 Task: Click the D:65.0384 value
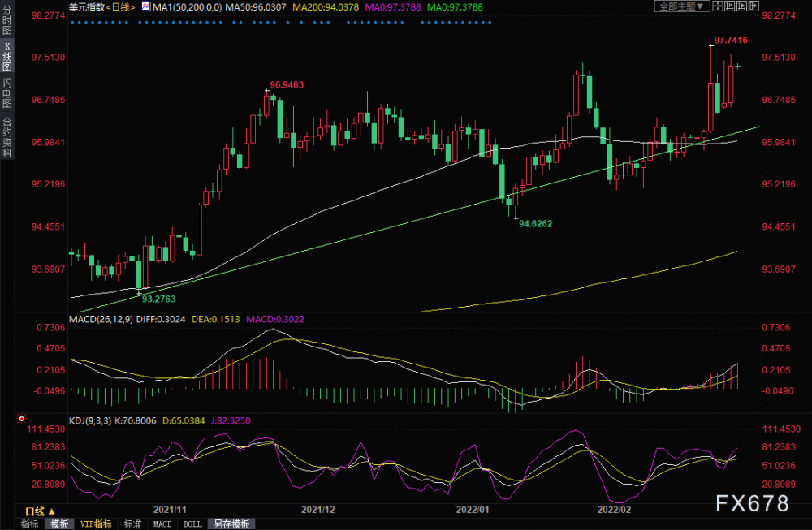[184, 420]
